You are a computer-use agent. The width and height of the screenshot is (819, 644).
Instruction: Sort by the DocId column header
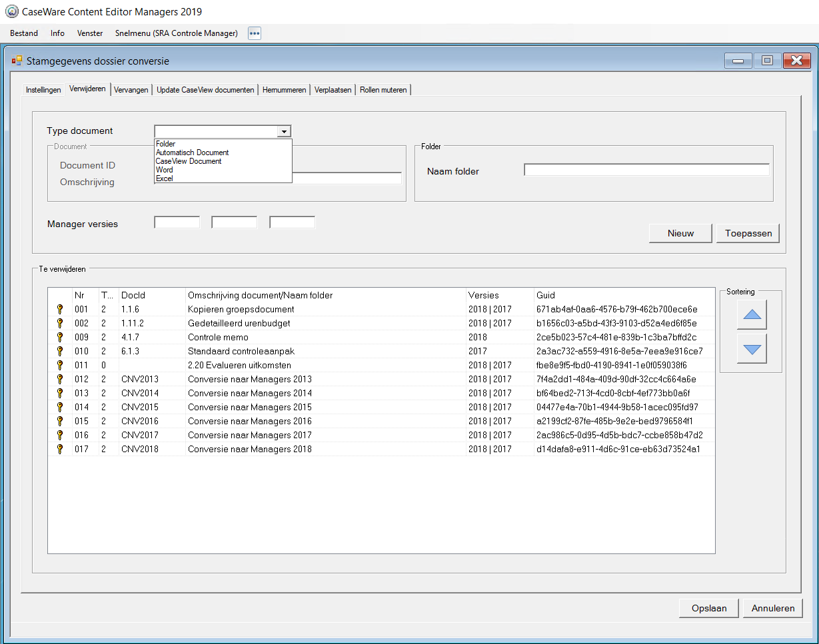click(152, 295)
